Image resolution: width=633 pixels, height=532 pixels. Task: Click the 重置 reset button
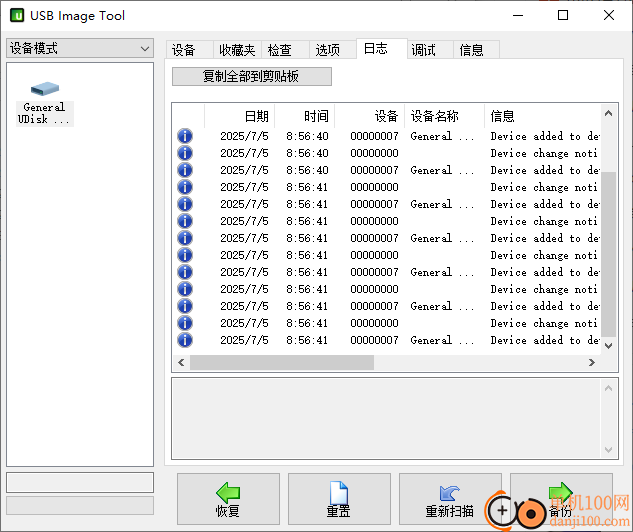pyautogui.click(x=339, y=499)
